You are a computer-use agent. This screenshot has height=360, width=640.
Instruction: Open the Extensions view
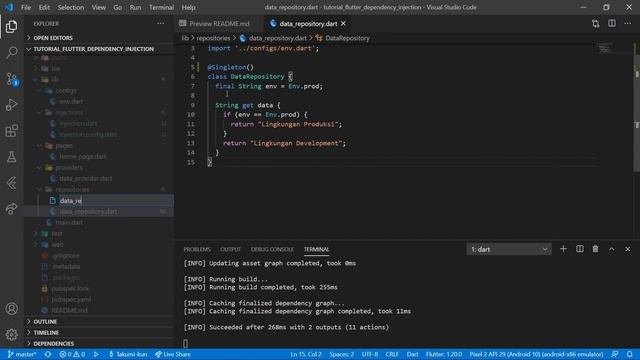coord(11,131)
